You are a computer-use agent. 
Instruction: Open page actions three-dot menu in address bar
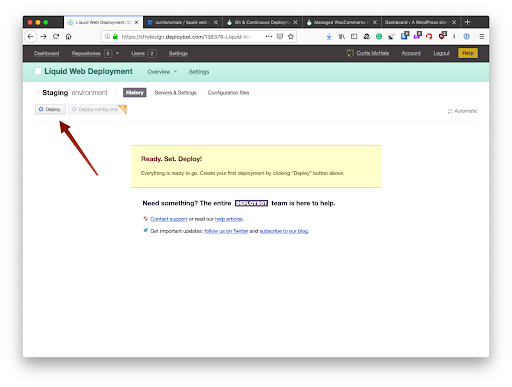click(269, 37)
